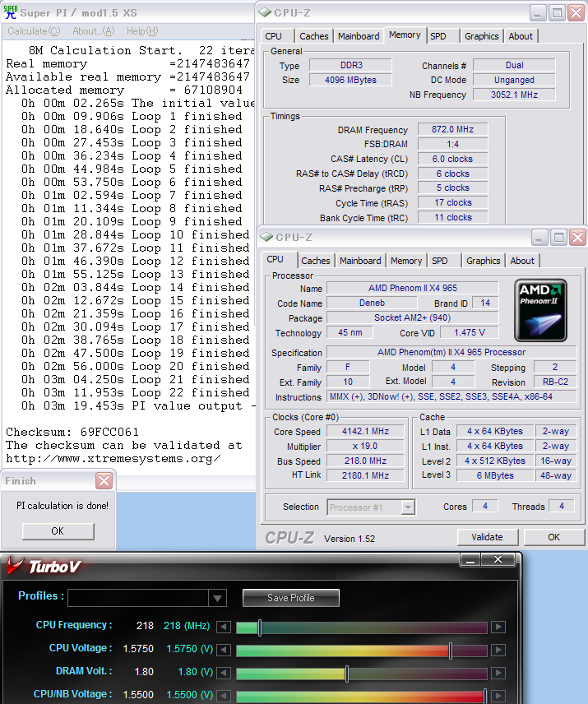This screenshot has height=704, width=588.
Task: Switch to Memory tab in lower CPU-Z window
Action: click(406, 261)
